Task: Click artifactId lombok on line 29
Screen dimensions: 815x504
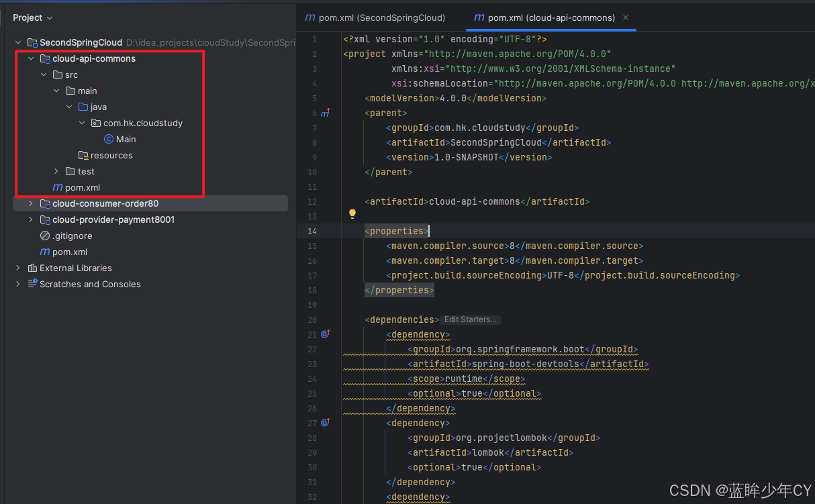Action: 490,452
